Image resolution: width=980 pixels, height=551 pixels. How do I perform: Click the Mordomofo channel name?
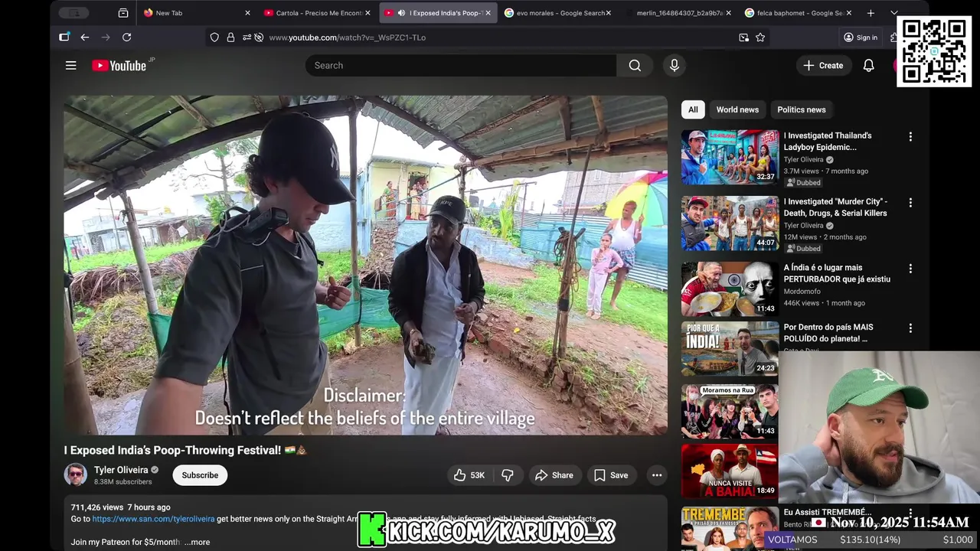click(802, 292)
